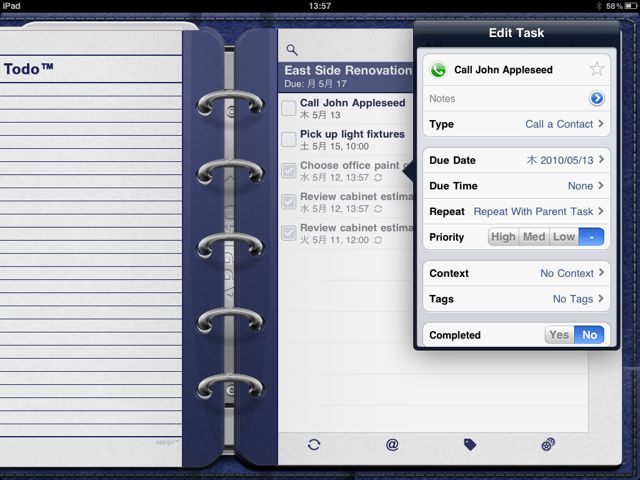
Task: Set priority to Med
Action: tap(534, 237)
